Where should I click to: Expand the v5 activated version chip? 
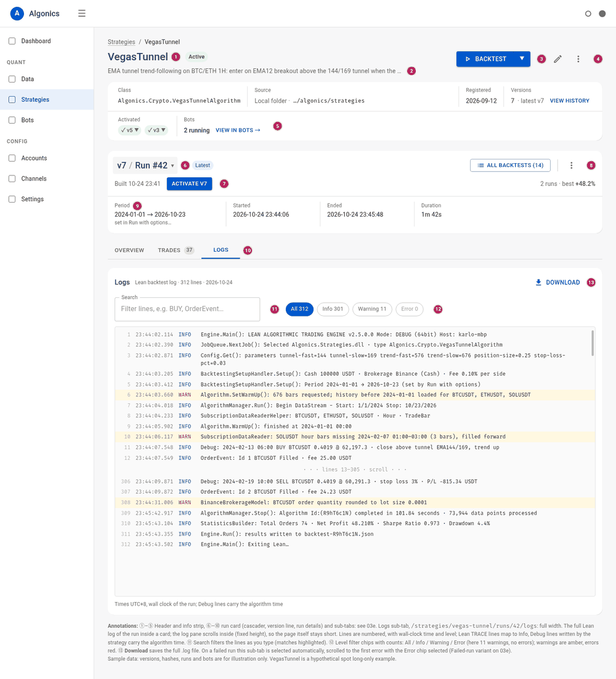pos(129,130)
